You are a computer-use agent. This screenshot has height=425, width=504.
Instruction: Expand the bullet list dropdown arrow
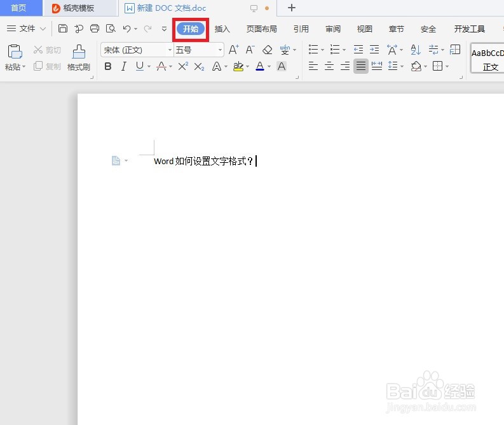pos(322,50)
